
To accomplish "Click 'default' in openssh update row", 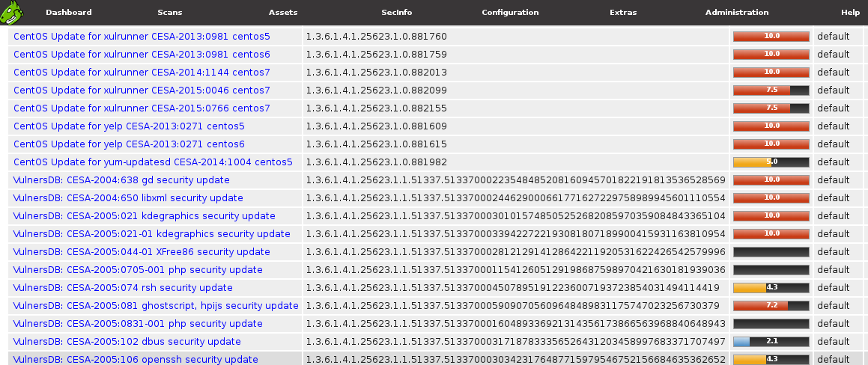I will pyautogui.click(x=833, y=360).
